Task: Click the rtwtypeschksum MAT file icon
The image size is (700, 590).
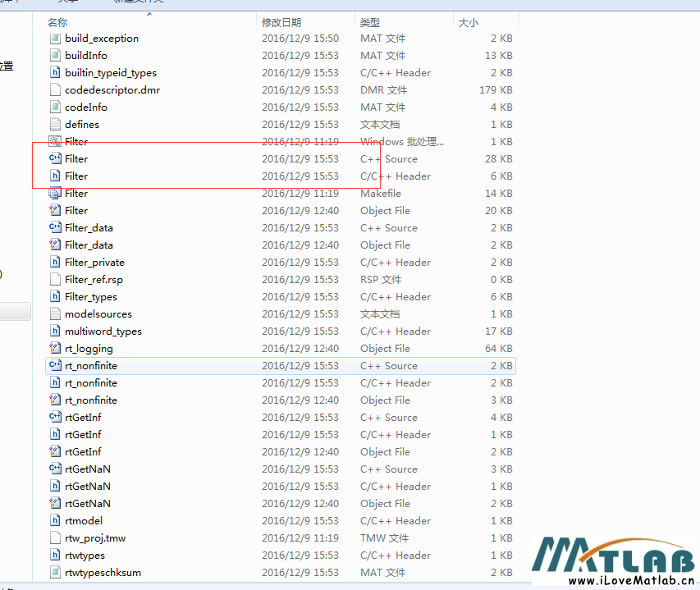Action: point(55,573)
